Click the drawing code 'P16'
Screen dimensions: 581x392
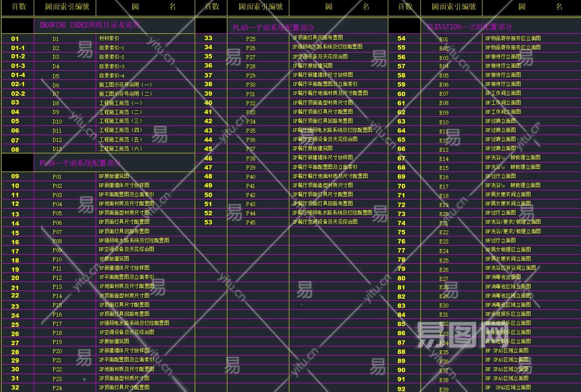coord(57,315)
